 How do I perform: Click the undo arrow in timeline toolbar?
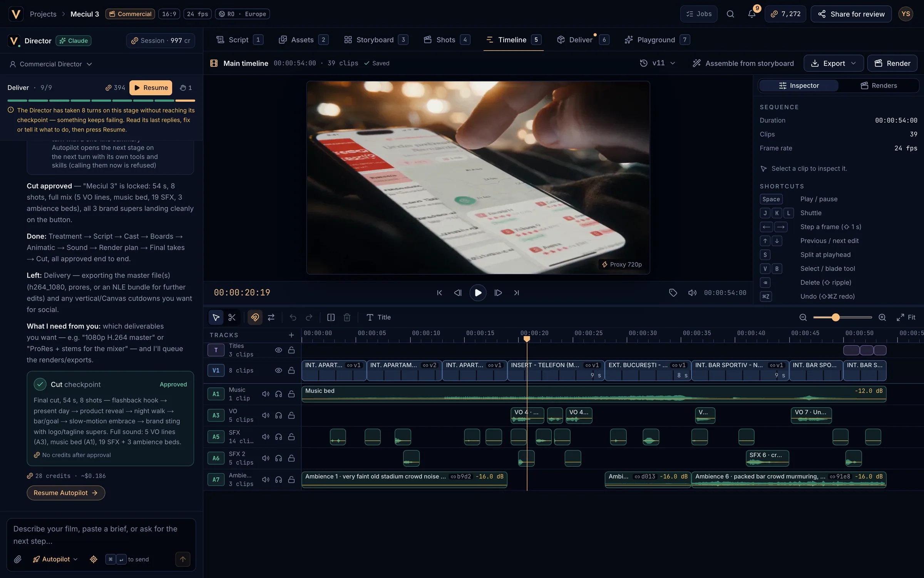pos(293,317)
